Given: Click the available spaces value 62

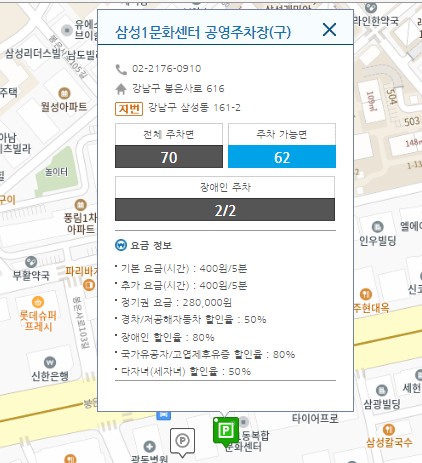Looking at the screenshot, I should pyautogui.click(x=282, y=157).
